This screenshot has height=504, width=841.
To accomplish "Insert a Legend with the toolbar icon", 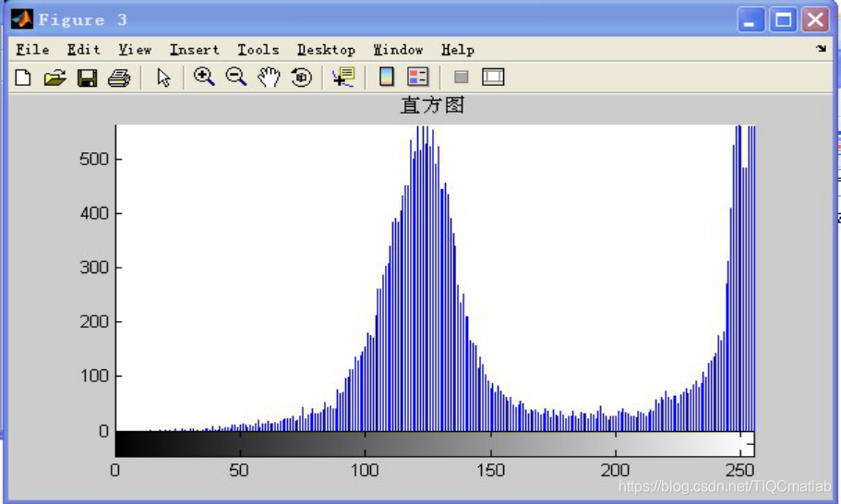I will point(418,77).
